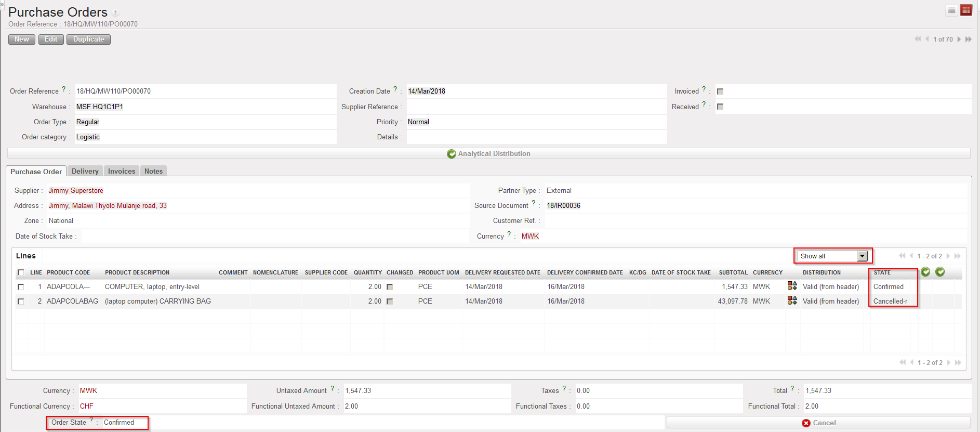980x432 pixels.
Task: Switch to form view icon
Action: [x=966, y=10]
